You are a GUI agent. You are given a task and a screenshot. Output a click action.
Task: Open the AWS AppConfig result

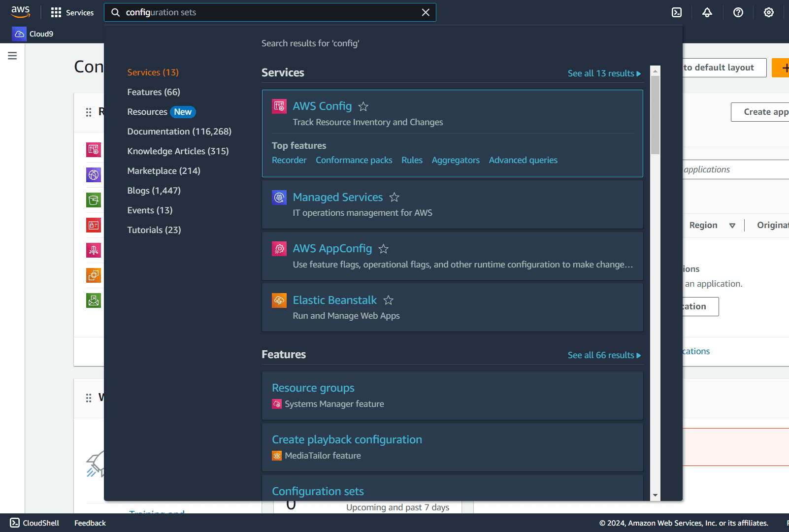tap(332, 248)
